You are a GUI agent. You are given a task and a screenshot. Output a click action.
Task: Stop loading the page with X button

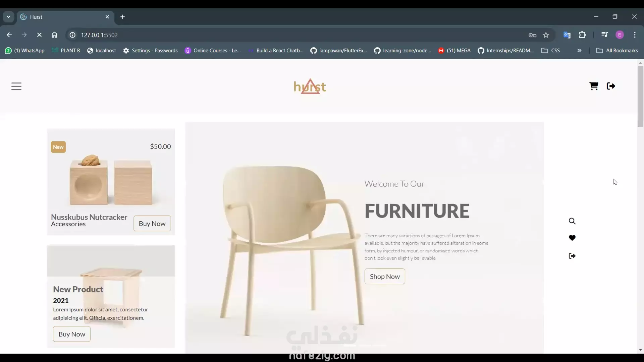pos(39,35)
